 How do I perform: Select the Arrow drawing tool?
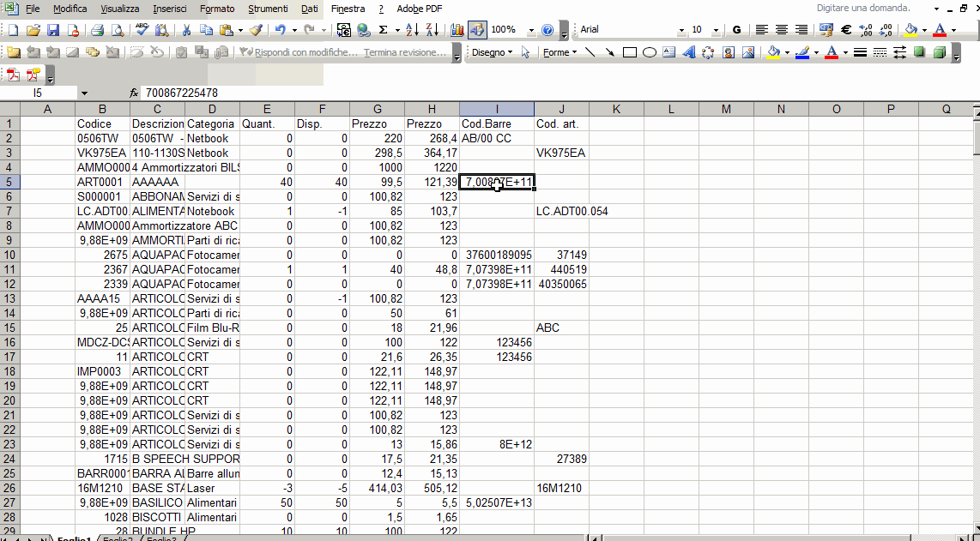tap(610, 52)
